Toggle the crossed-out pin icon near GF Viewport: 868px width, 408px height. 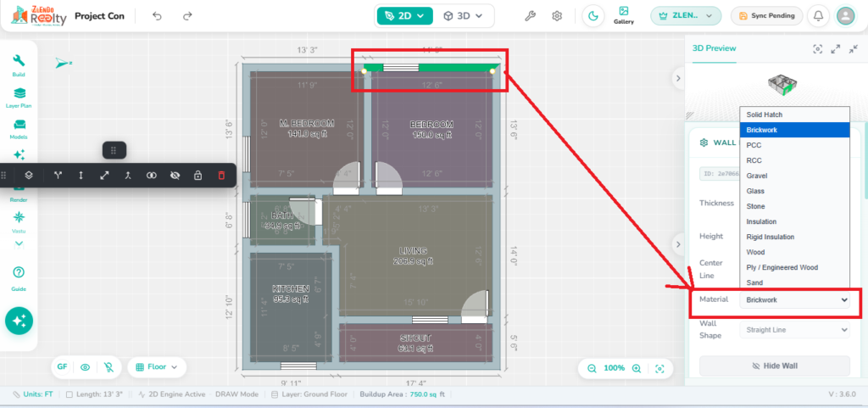[x=108, y=367]
